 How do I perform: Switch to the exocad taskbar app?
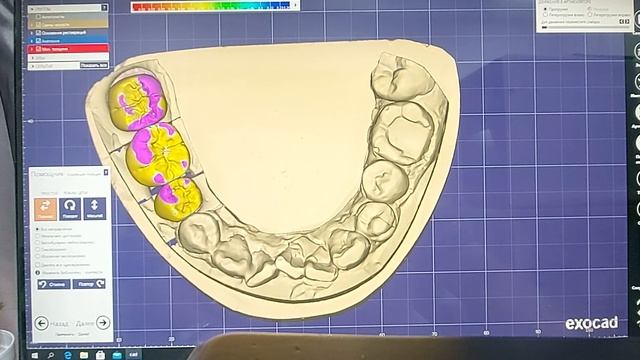[133, 355]
